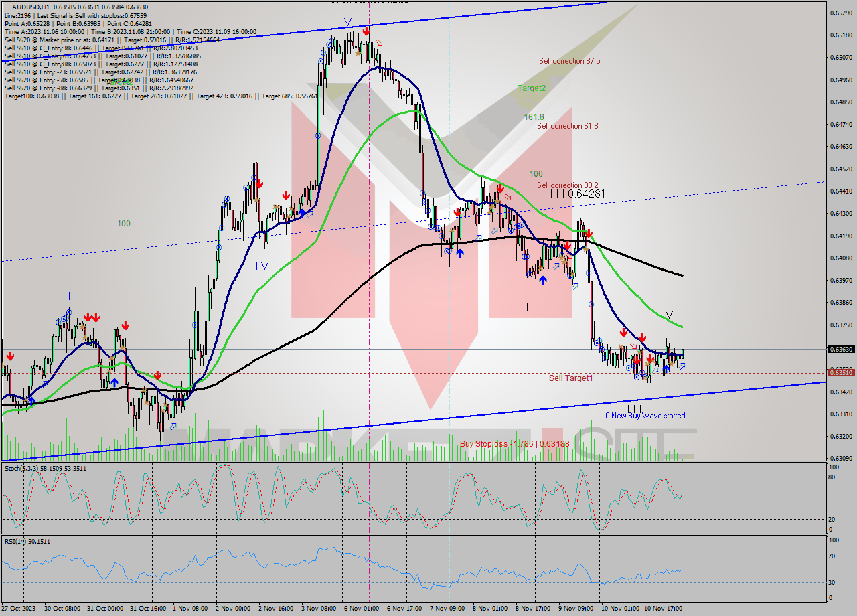Click the green '161.8' Fibonacci label
The width and height of the screenshot is (857, 616).
click(x=534, y=117)
